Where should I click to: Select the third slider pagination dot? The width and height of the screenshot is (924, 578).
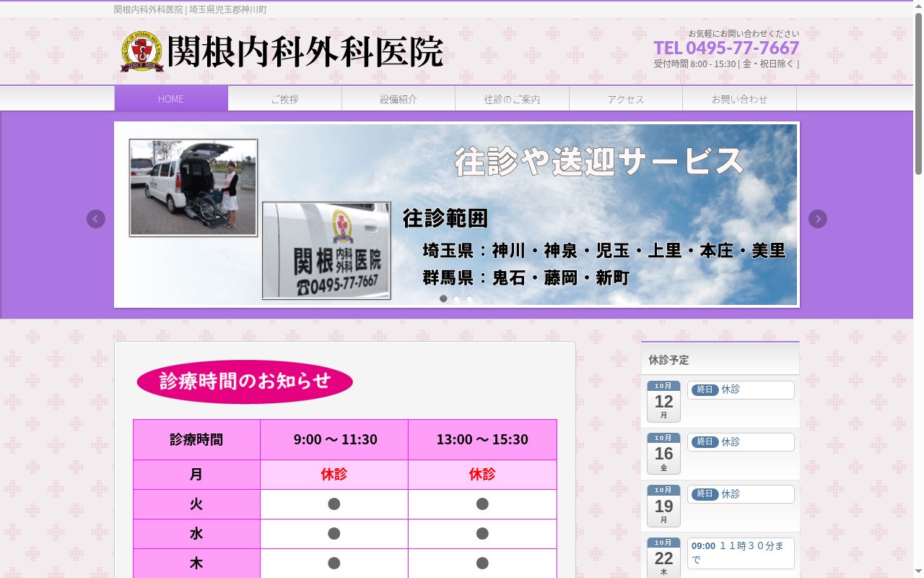click(x=469, y=298)
